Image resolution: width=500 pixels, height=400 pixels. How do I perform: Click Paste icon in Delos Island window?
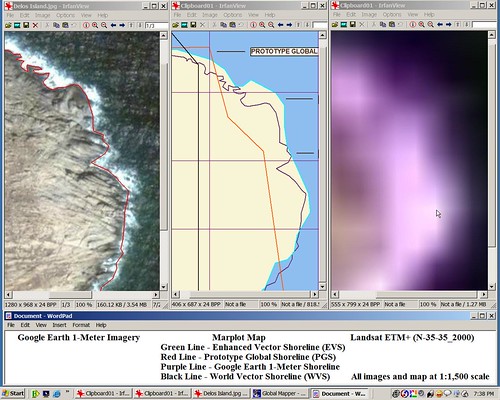(65, 25)
